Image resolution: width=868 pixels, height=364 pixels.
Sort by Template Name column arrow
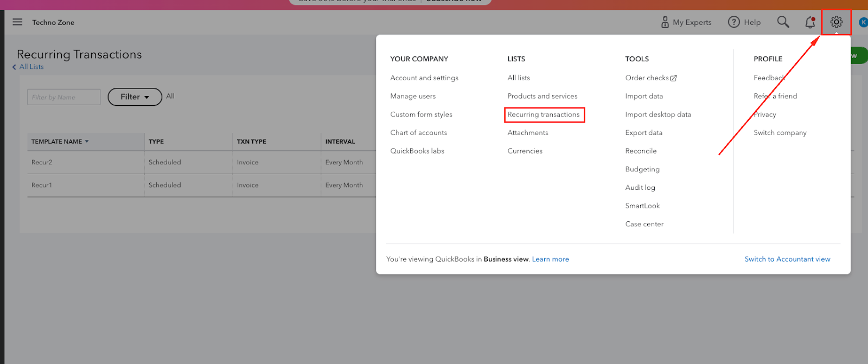click(87, 142)
